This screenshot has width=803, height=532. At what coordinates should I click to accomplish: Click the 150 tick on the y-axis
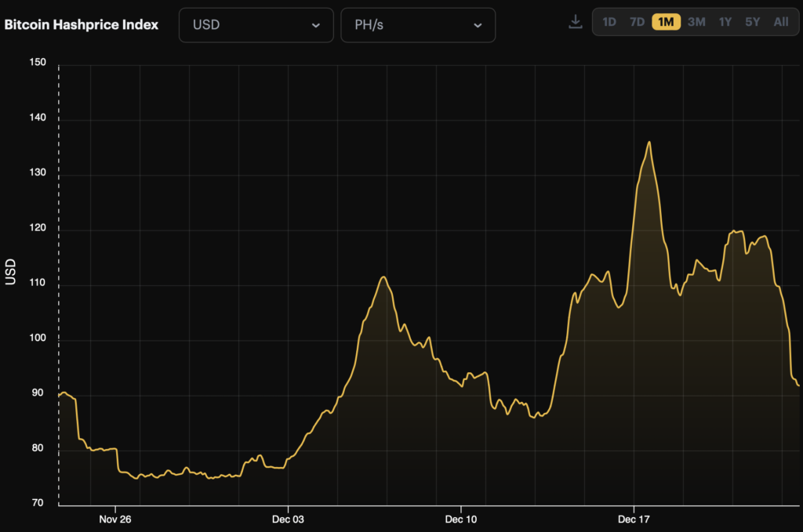click(39, 63)
